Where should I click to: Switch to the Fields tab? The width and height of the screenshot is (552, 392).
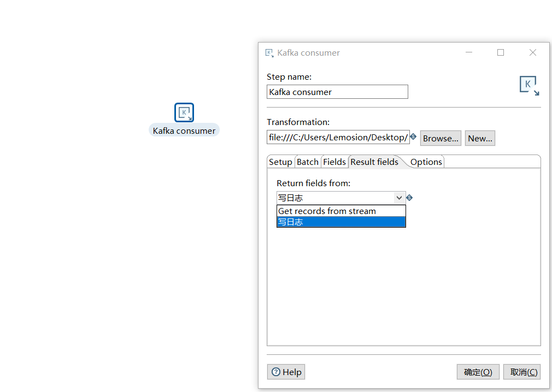point(334,162)
